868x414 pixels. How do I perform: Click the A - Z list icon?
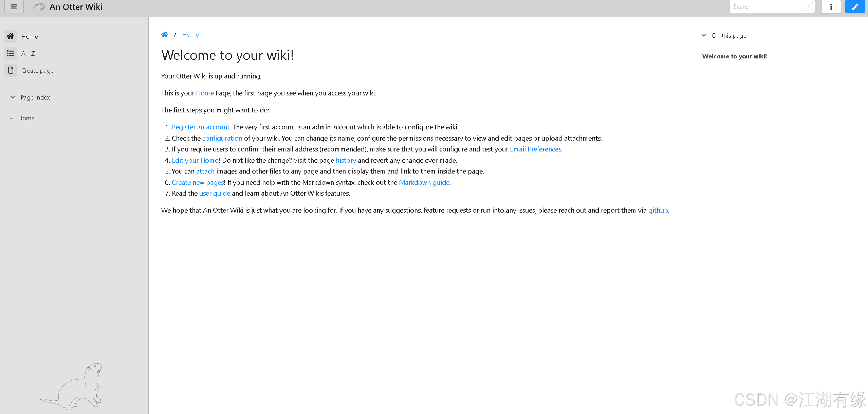tap(11, 53)
